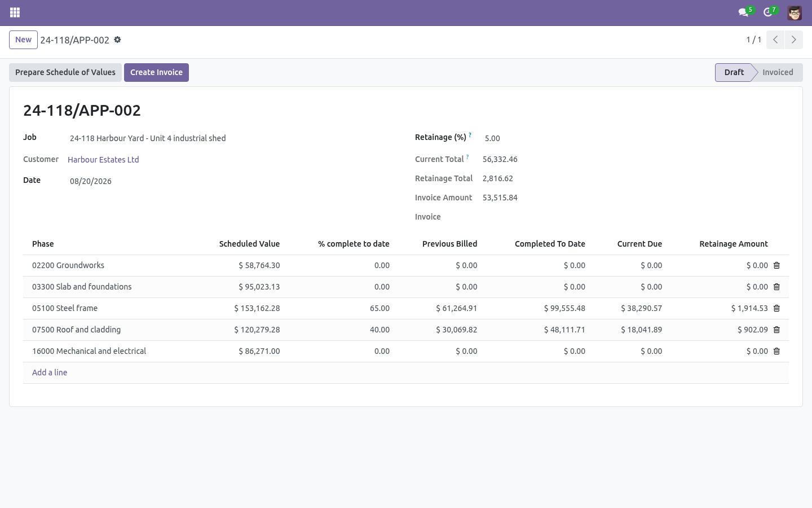Click Prepare Schedule of Values
The width and height of the screenshot is (812, 508).
coord(65,72)
